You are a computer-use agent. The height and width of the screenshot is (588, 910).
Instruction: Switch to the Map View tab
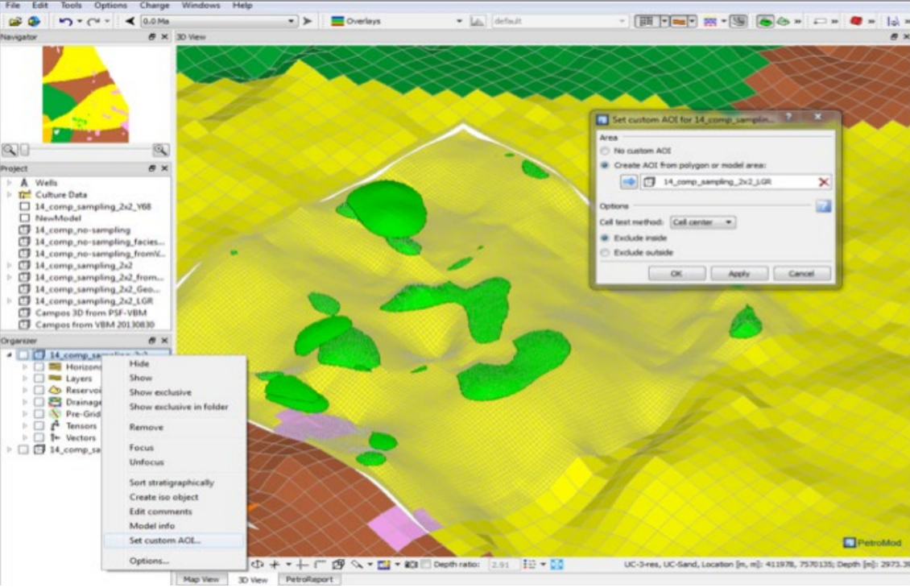point(204,579)
